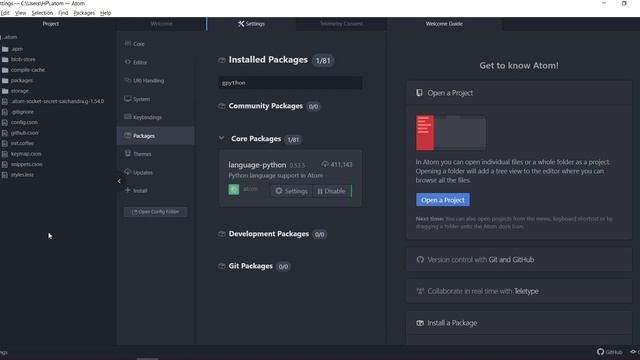
Task: Switch to Welcome Guide tab
Action: [444, 24]
